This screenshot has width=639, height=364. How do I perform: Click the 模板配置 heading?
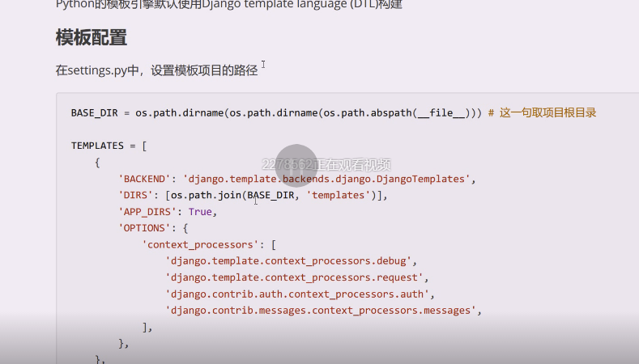92,38
